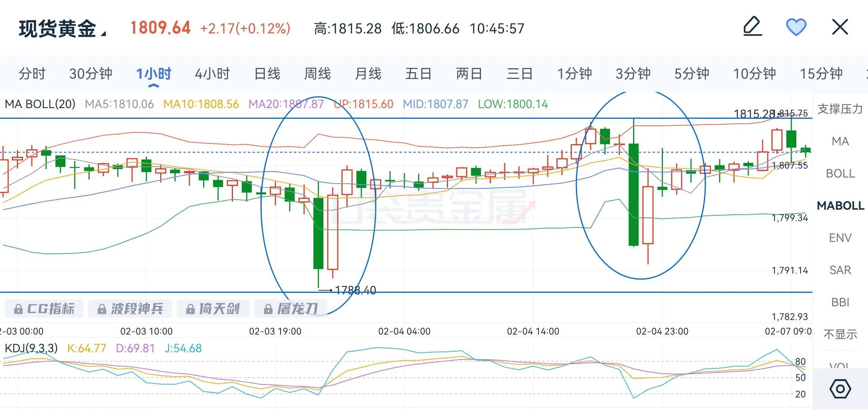The image size is (868, 414).
Task: Switch to 日线 timeframe tab
Action: (267, 74)
